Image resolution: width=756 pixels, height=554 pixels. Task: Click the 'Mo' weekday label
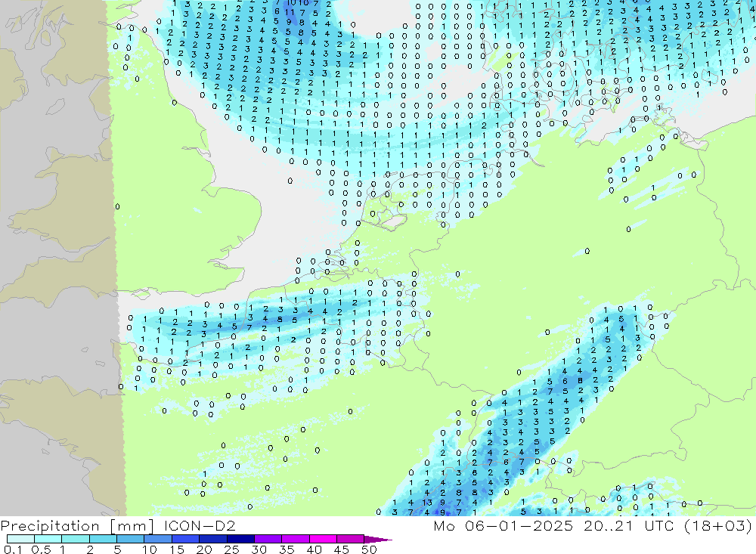[x=444, y=525]
